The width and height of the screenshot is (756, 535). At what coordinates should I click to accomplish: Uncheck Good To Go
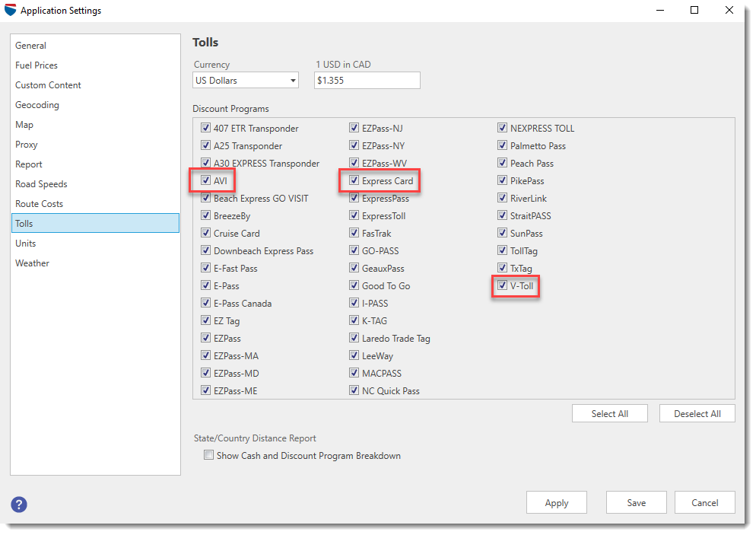point(354,285)
